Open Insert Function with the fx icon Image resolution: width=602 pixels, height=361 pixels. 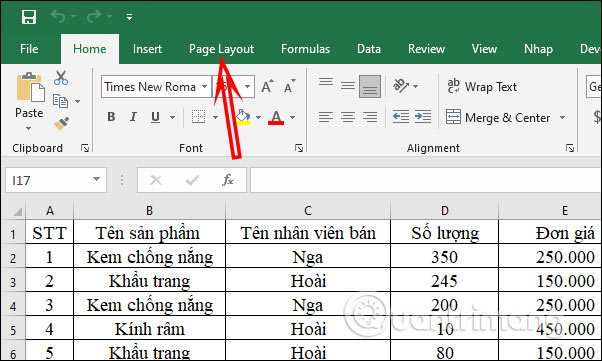pos(228,180)
